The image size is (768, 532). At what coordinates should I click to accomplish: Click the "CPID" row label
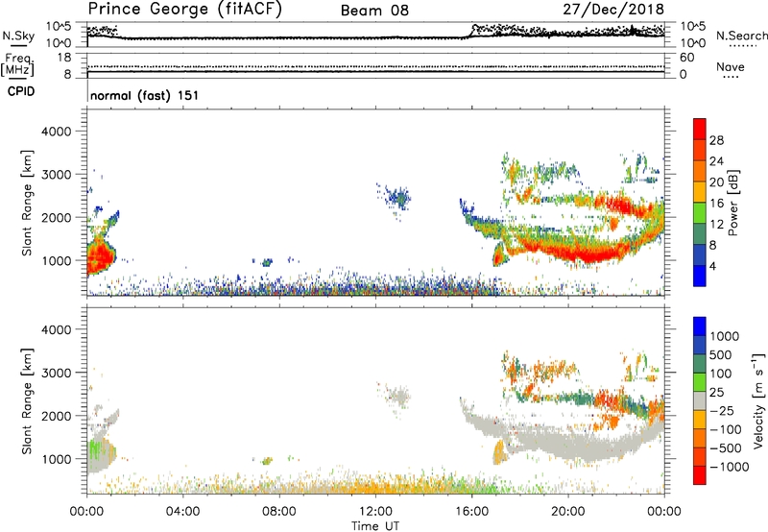(21, 91)
